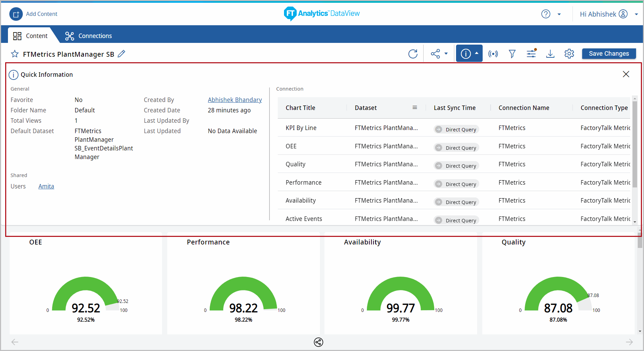Open the slicer settings sliders icon
This screenshot has width=644, height=351.
coord(531,53)
